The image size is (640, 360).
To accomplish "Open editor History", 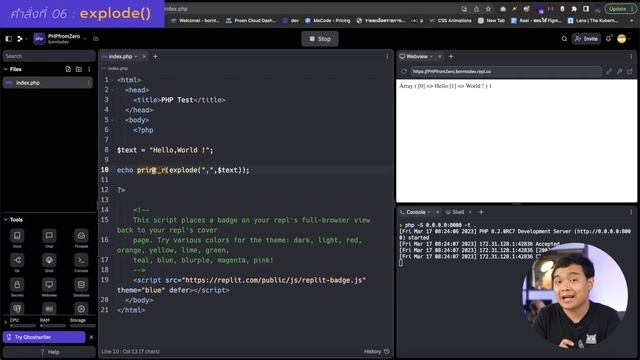I will 376,351.
